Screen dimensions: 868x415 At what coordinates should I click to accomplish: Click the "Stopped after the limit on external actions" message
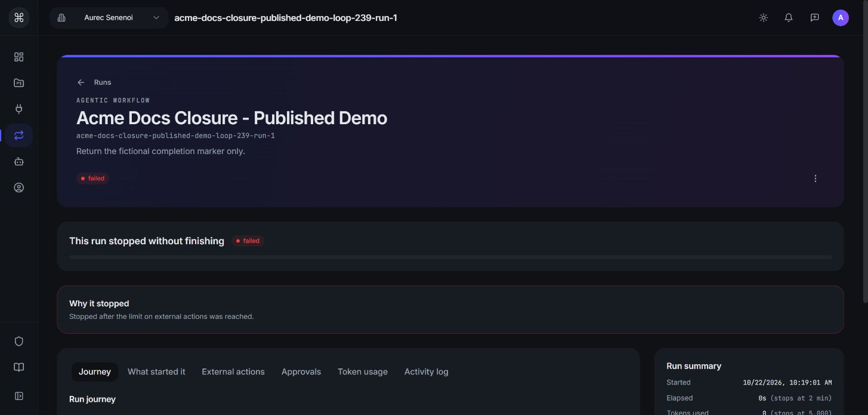(162, 316)
